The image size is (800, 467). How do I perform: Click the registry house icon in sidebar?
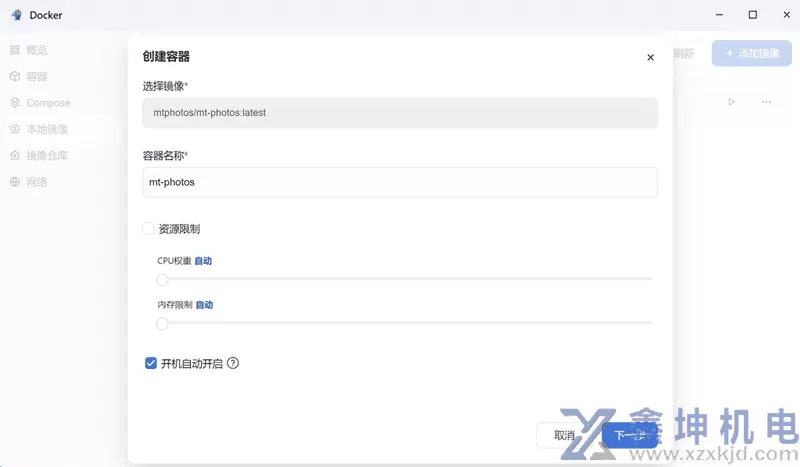coord(15,156)
